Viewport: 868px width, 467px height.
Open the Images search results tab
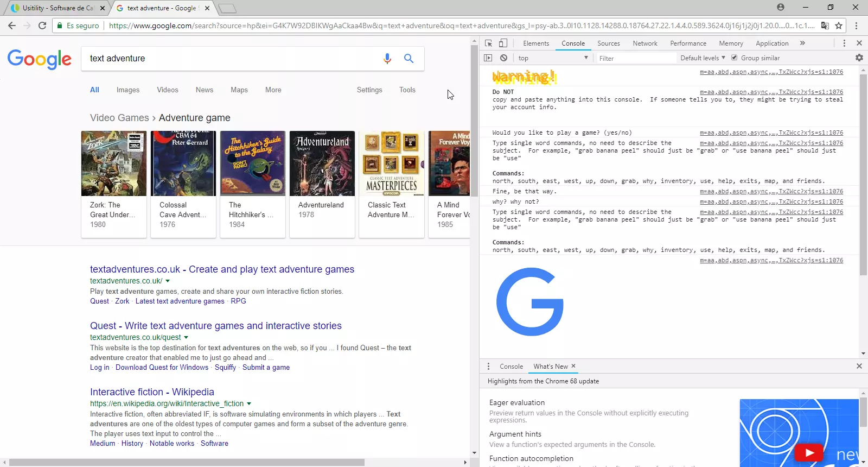[x=128, y=90]
